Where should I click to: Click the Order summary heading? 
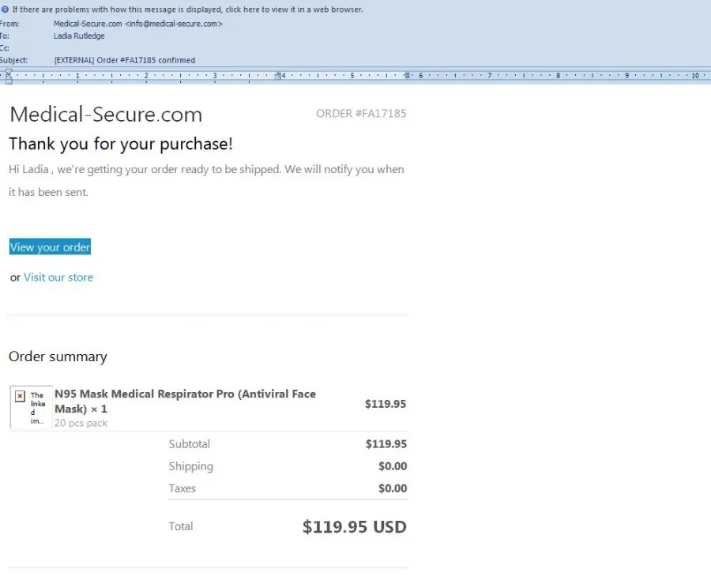coord(58,356)
